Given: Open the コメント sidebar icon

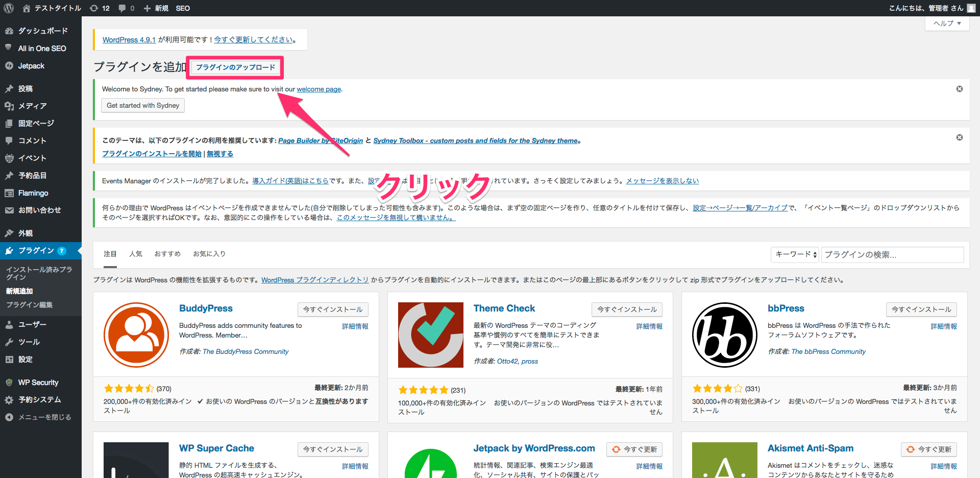Looking at the screenshot, I should pyautogui.click(x=9, y=140).
